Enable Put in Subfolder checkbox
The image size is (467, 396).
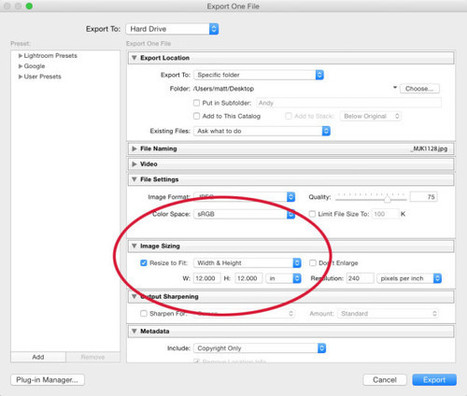pyautogui.click(x=197, y=103)
